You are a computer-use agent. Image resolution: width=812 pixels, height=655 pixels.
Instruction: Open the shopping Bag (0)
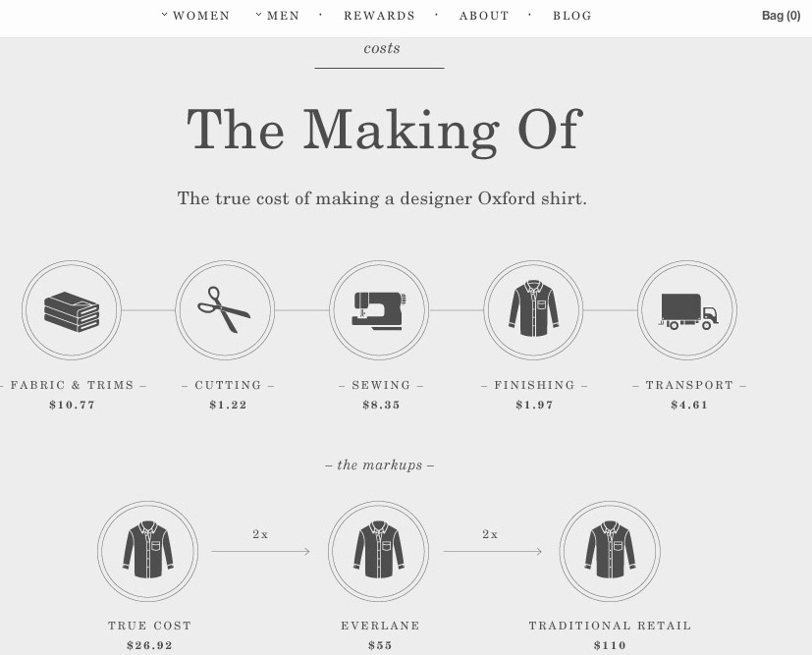pos(781,16)
